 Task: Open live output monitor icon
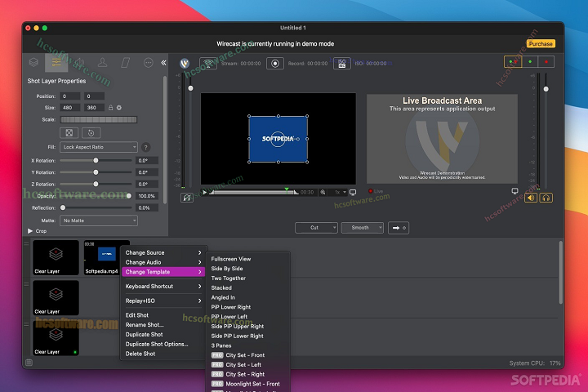[x=514, y=191]
